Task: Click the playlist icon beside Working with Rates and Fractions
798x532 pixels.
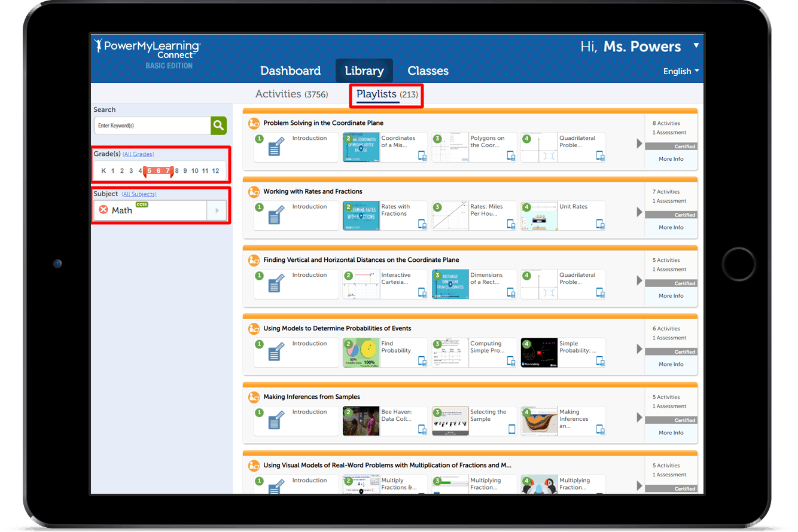Action: click(254, 192)
